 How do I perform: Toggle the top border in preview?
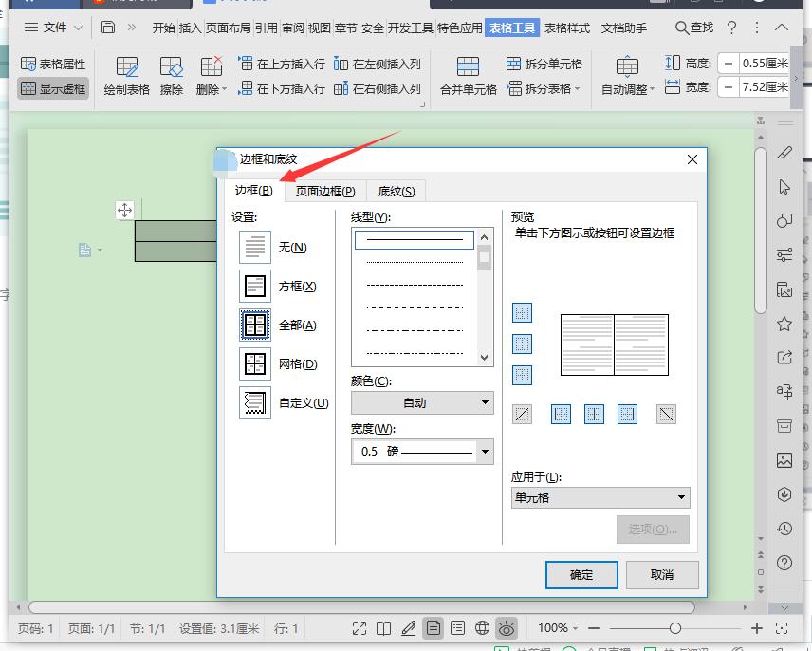pos(522,313)
